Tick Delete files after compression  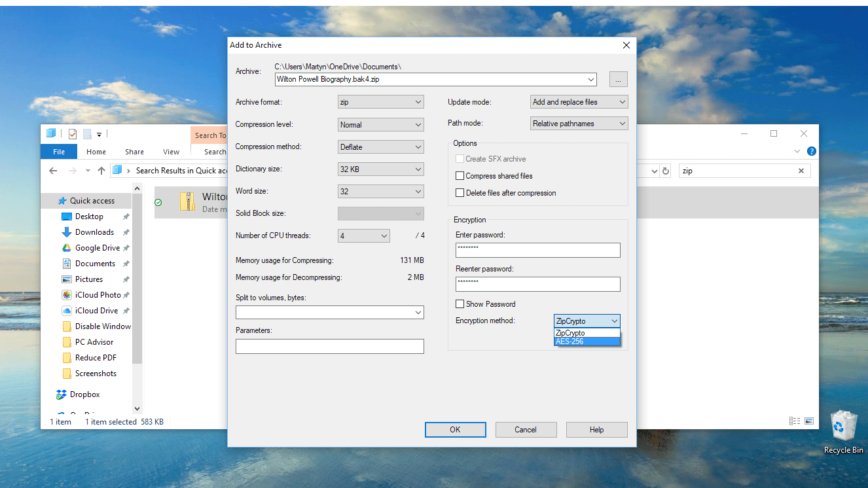tap(460, 193)
